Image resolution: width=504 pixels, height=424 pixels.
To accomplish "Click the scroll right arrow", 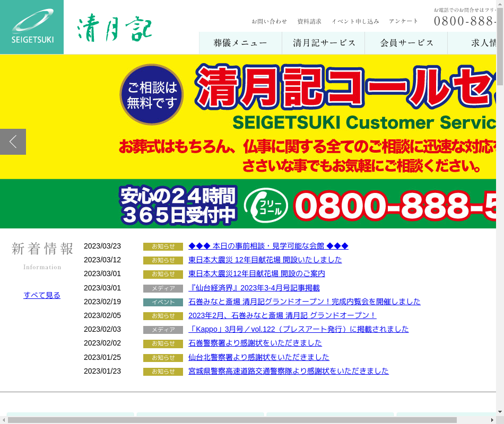I will 492,420.
